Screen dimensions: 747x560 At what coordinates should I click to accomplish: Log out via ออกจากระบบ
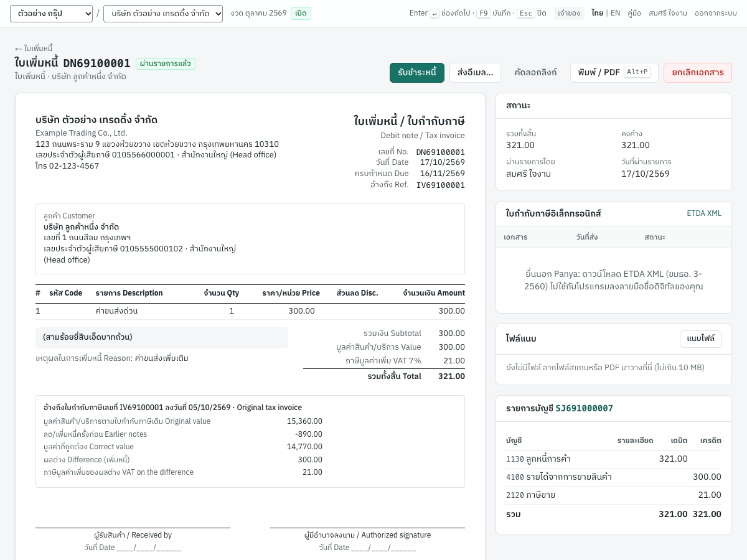[x=716, y=13]
